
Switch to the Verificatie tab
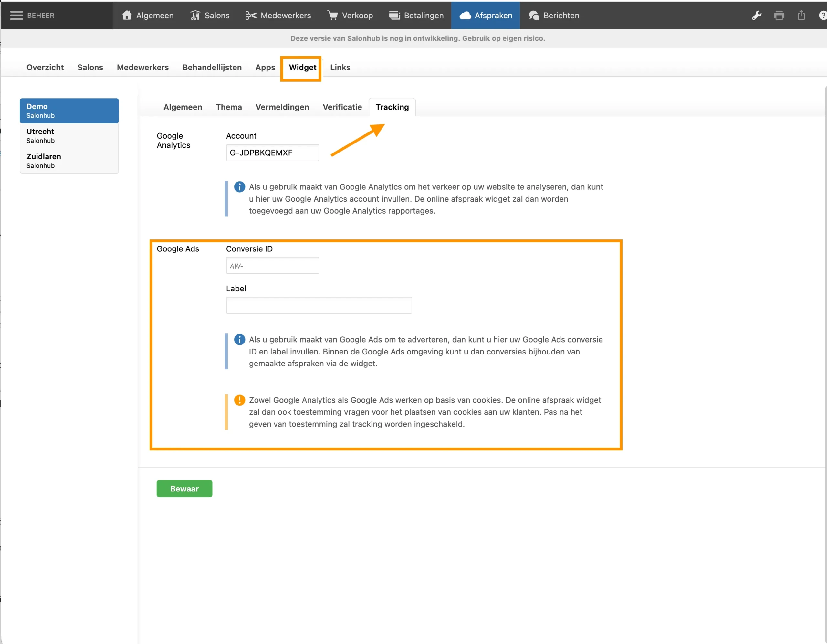[x=342, y=107]
